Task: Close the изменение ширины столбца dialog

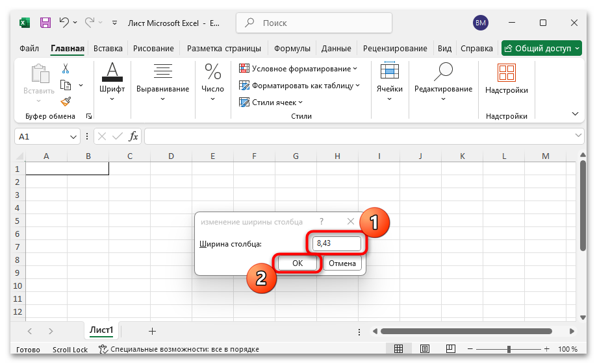Action: pyautogui.click(x=351, y=221)
